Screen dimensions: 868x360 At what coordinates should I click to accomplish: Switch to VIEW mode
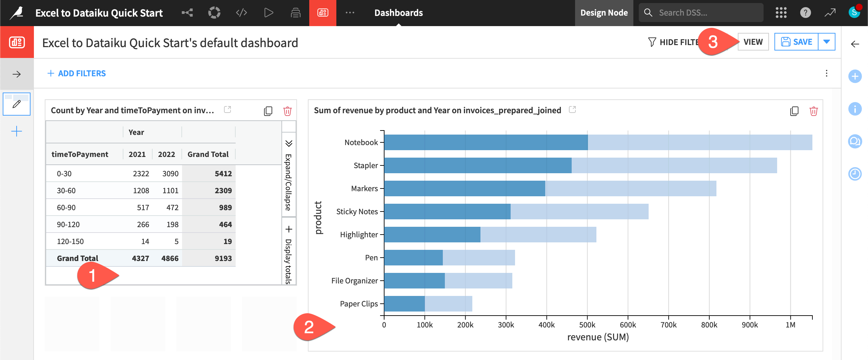753,42
